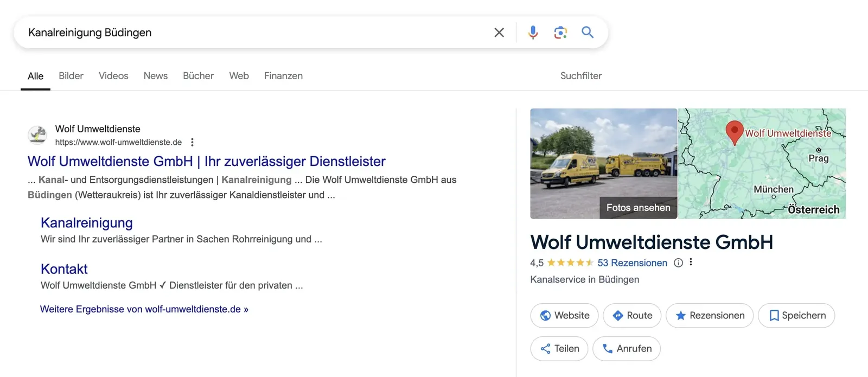Click the wolf-umweltdienste.de URL text
868x377 pixels.
[118, 142]
